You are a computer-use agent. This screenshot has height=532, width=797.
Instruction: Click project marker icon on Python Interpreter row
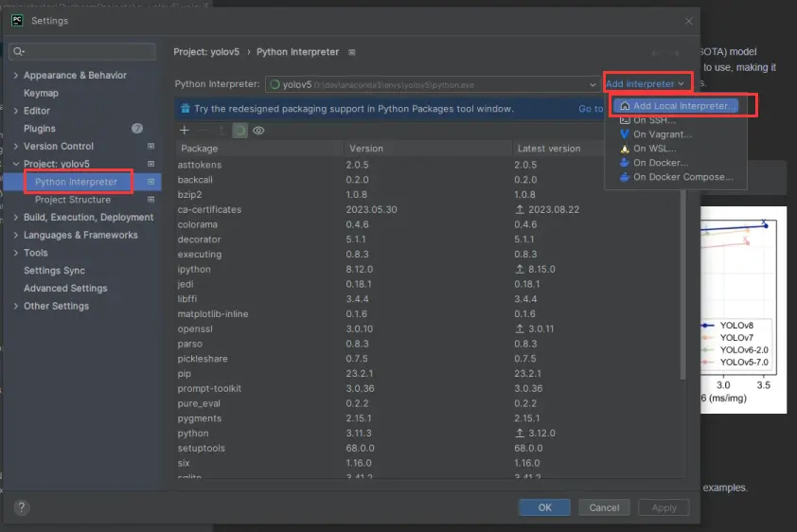(151, 182)
